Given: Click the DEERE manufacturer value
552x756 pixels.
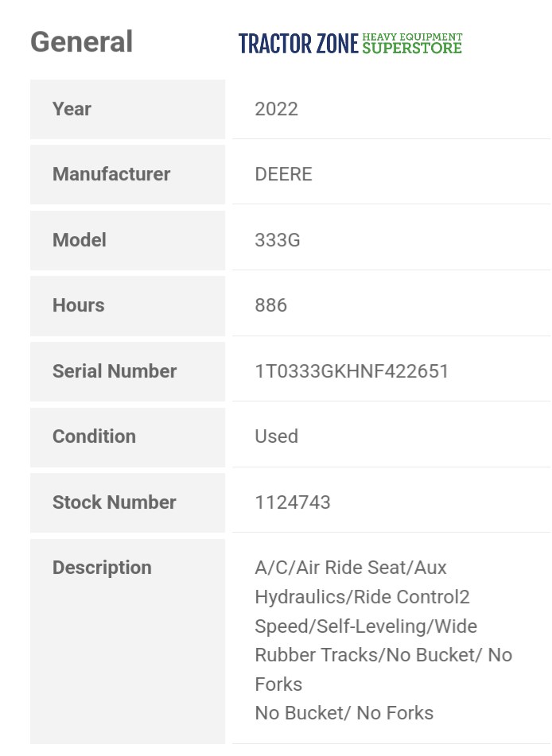Looking at the screenshot, I should click(x=283, y=174).
